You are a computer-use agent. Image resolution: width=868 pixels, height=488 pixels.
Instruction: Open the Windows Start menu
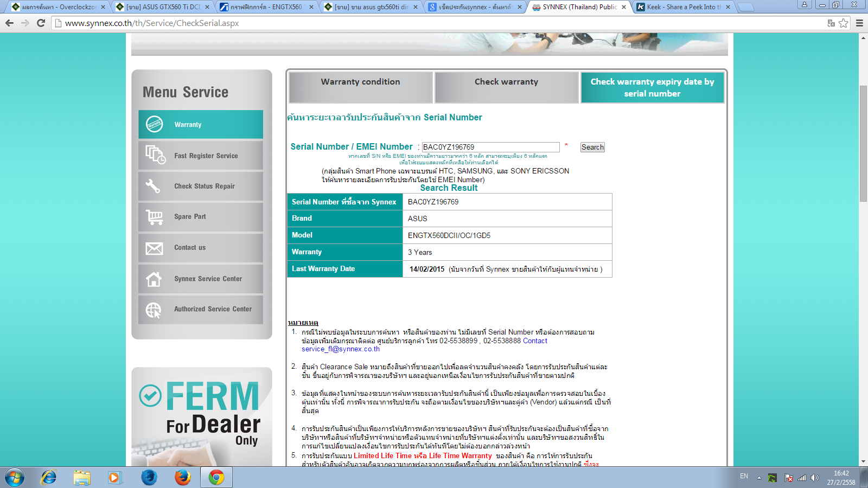15,478
